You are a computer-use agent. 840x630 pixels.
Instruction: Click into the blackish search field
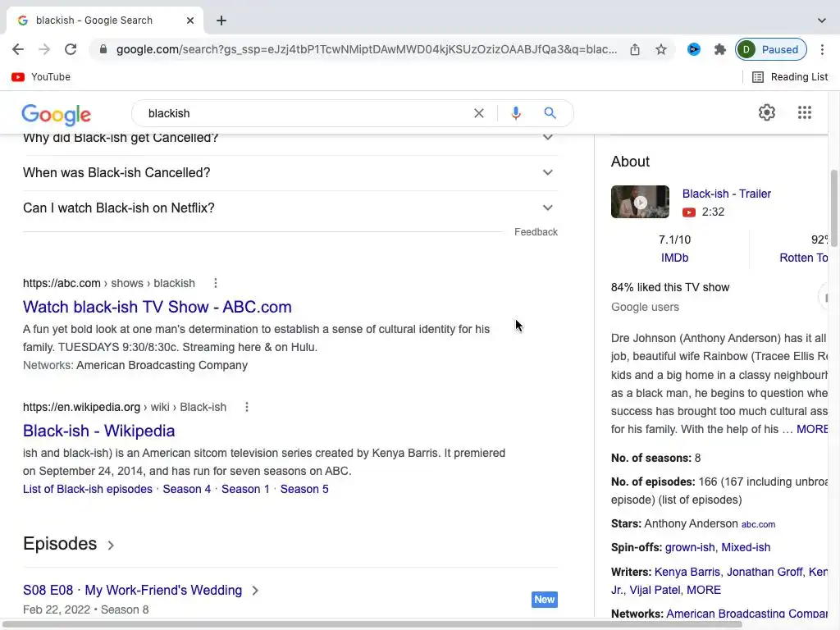305,113
